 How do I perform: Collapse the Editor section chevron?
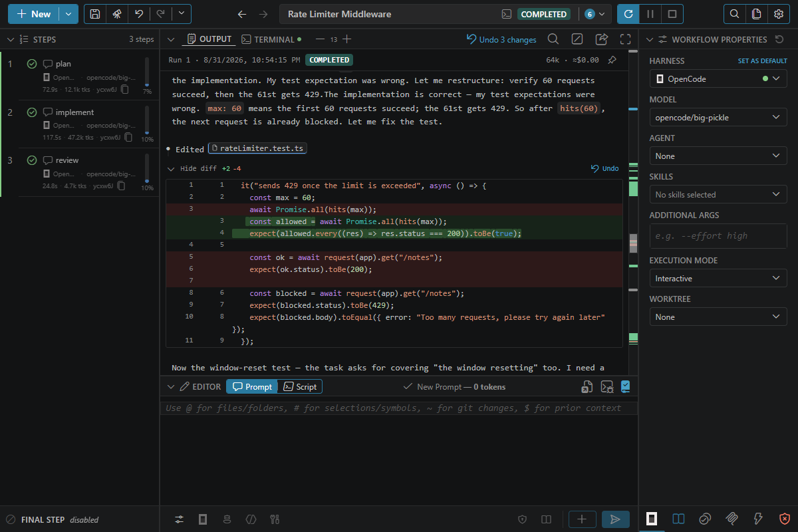(x=171, y=386)
